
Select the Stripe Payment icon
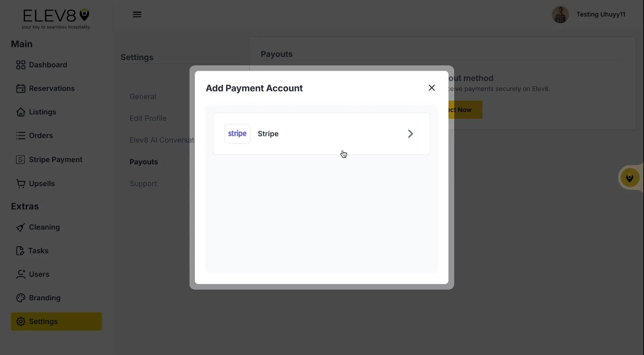[21, 159]
